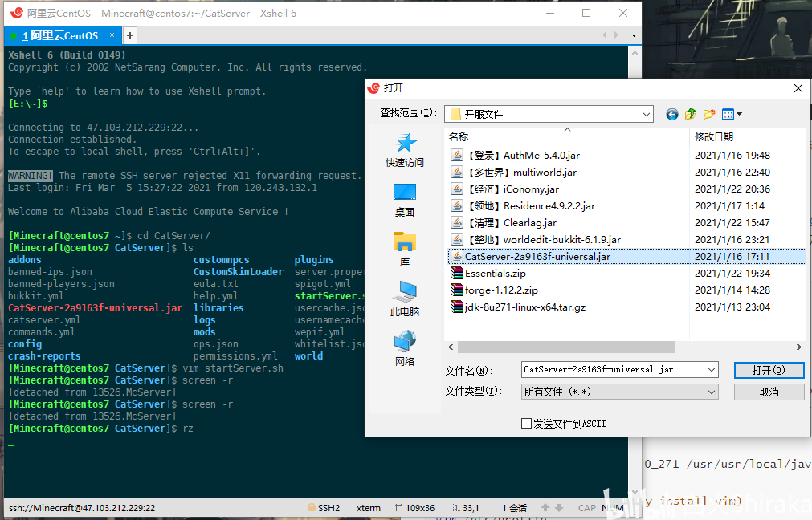The image size is (812, 520).
Task: Expand the 文件类型 dropdown
Action: [712, 392]
